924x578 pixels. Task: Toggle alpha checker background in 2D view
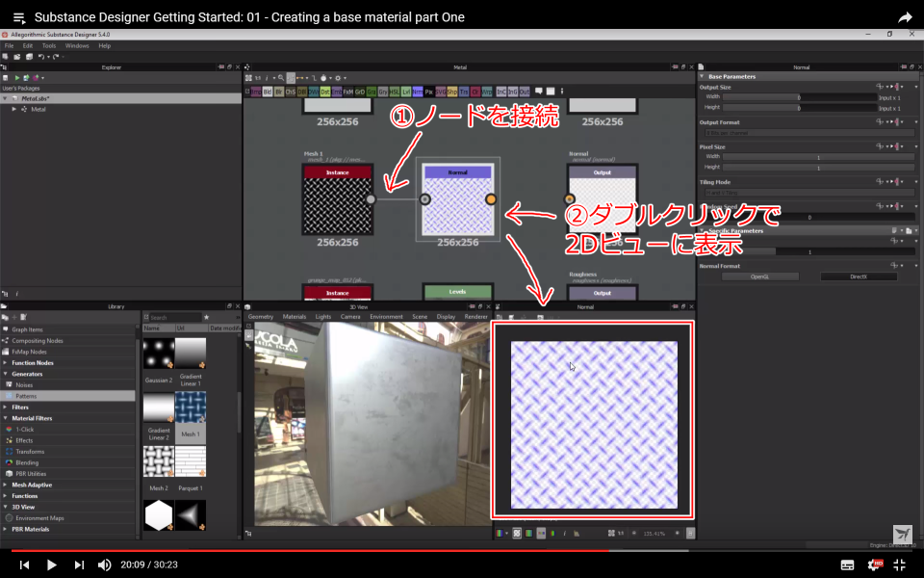click(517, 533)
